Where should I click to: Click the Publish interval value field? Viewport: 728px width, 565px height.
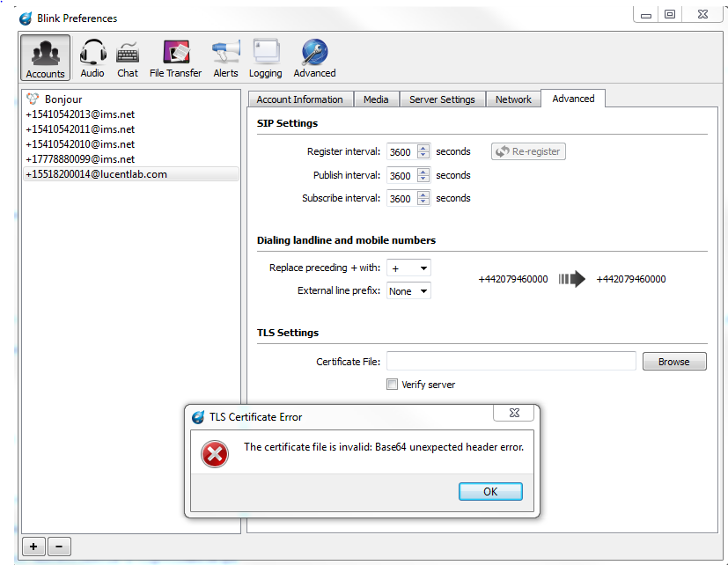coord(402,175)
